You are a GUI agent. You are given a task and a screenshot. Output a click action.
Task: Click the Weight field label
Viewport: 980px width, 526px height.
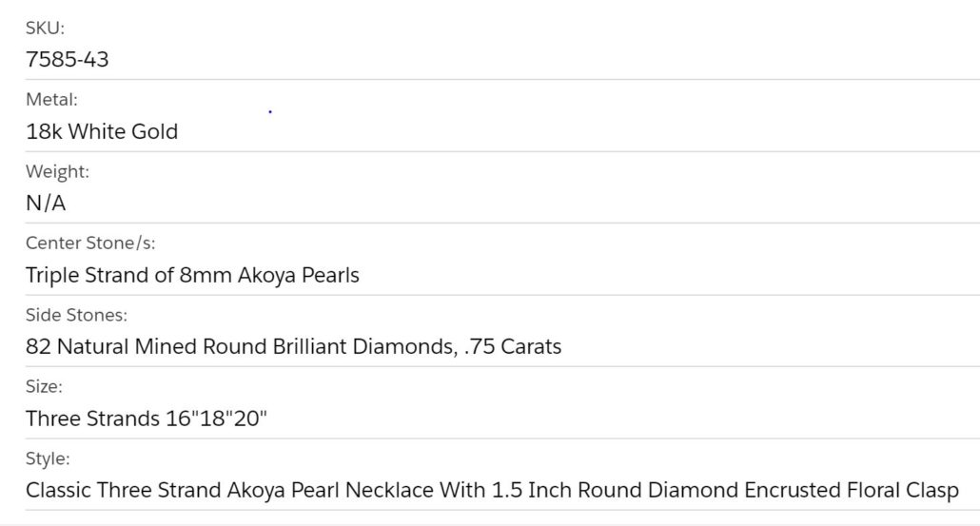(57, 172)
